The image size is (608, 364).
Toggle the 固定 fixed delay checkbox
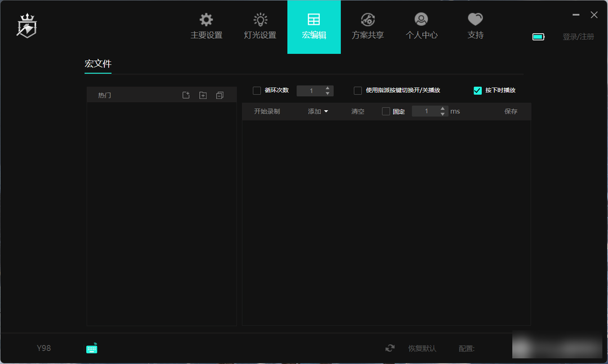coord(386,111)
